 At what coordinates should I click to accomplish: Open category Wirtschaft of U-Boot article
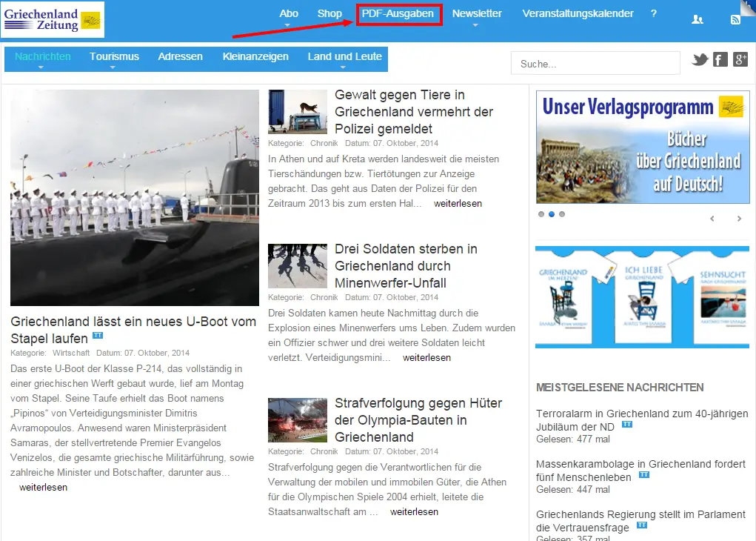[71, 353]
